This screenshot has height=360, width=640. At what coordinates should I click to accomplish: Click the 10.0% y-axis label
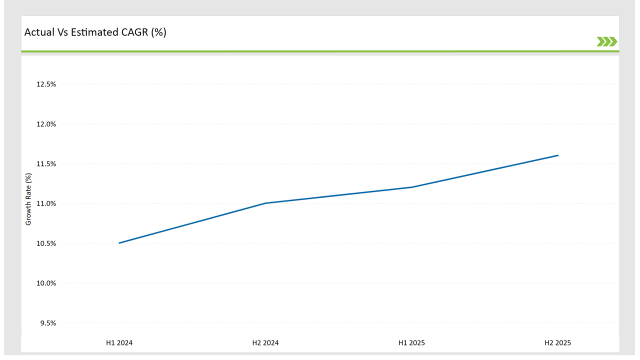click(46, 283)
